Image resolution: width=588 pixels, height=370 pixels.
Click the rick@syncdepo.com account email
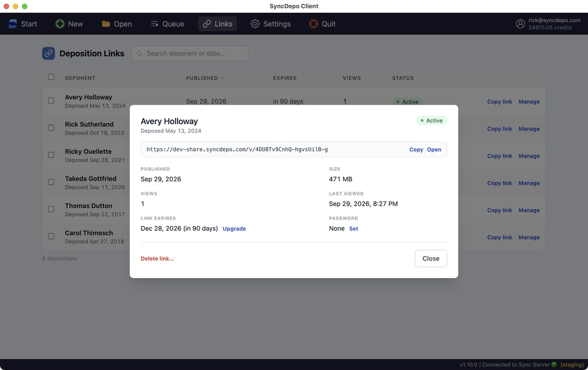pos(554,20)
